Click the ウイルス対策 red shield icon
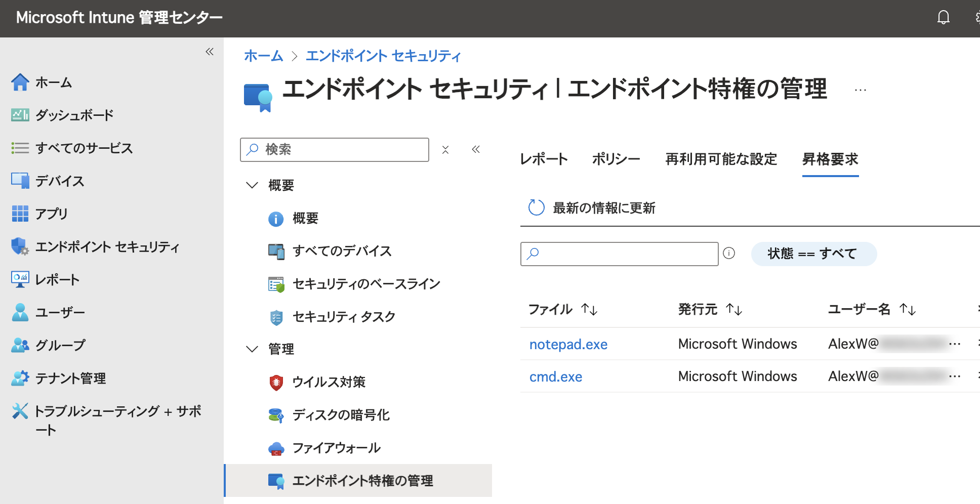Image resolution: width=980 pixels, height=504 pixels. point(276,383)
